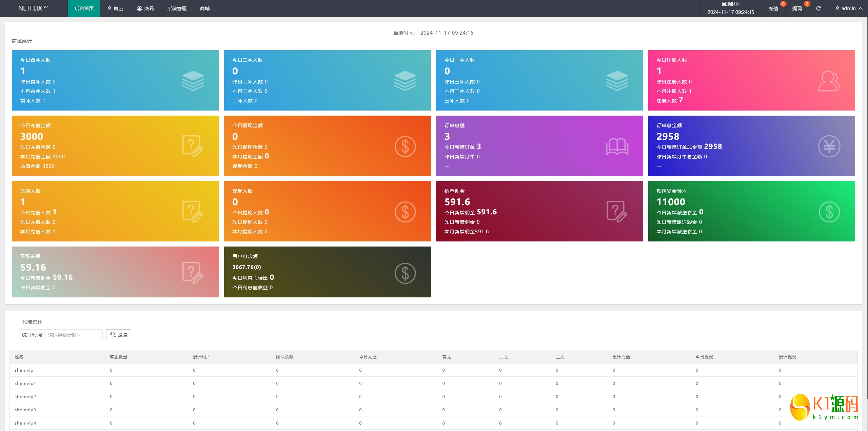This screenshot has width=868, height=431.
Task: Open the 角色 menu
Action: pos(115,8)
